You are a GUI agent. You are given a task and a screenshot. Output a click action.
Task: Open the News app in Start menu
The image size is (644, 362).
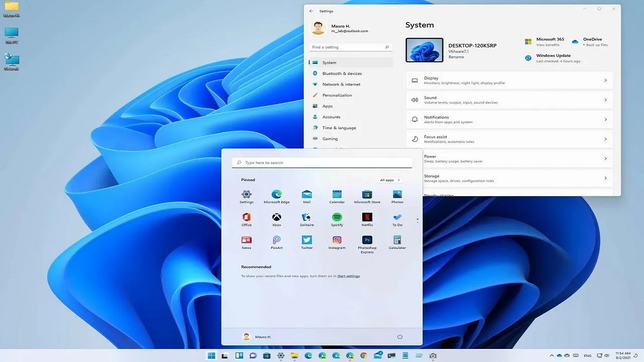(247, 242)
